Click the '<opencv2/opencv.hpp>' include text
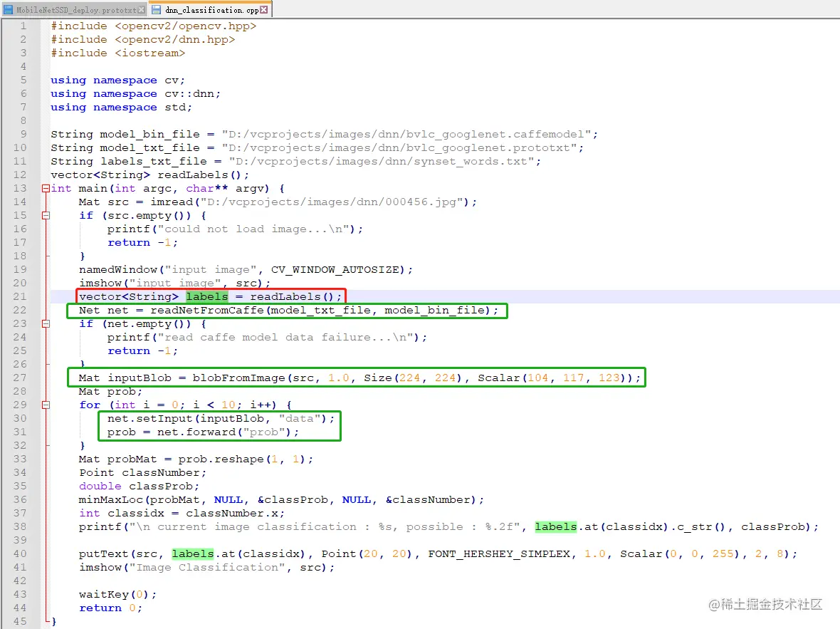This screenshot has width=840, height=629. coord(185,26)
